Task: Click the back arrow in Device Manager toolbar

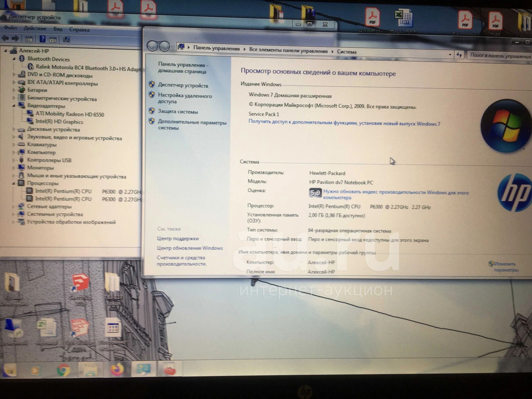Action: click(5, 38)
